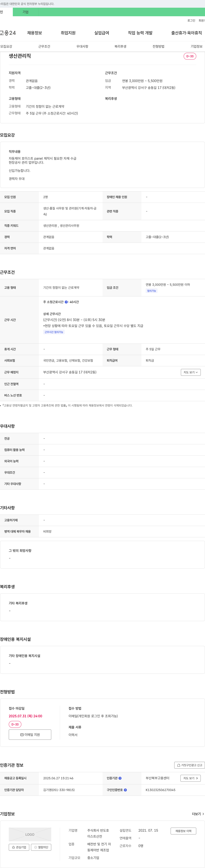Click the 열람차단 button
Viewport: 205px width, 868px height.
41,847
